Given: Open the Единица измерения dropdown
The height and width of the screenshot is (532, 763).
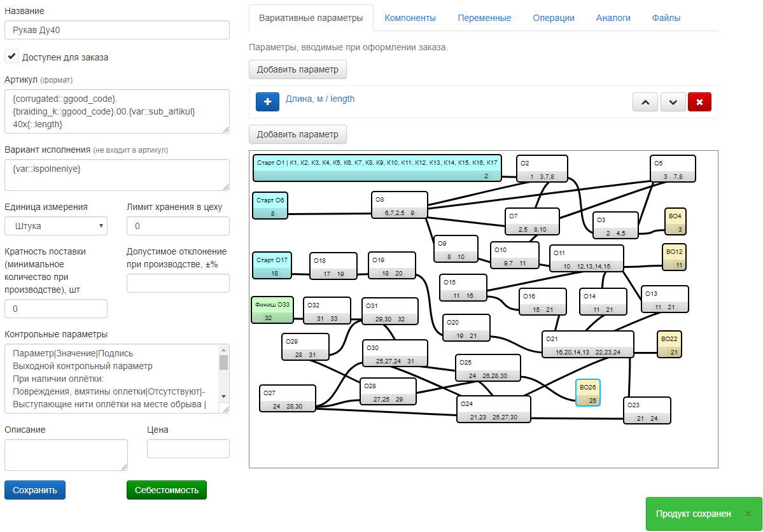Looking at the screenshot, I should 56,226.
